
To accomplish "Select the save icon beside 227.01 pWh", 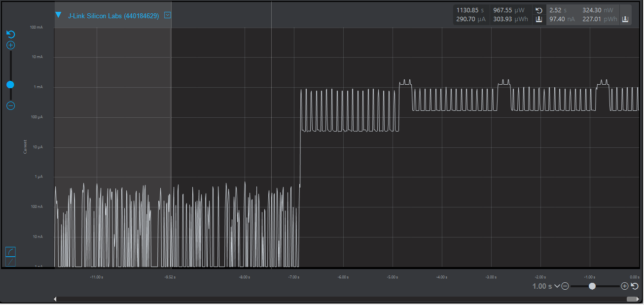I will (626, 19).
